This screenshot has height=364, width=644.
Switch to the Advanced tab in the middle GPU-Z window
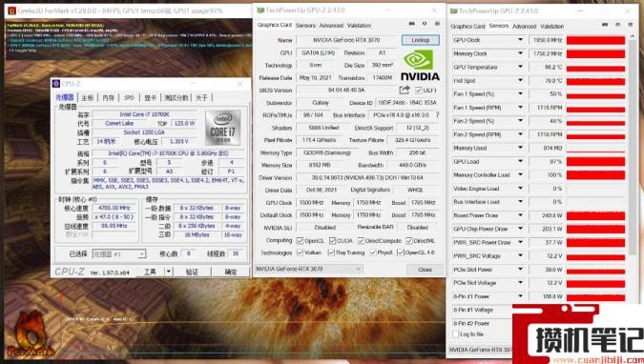click(331, 26)
